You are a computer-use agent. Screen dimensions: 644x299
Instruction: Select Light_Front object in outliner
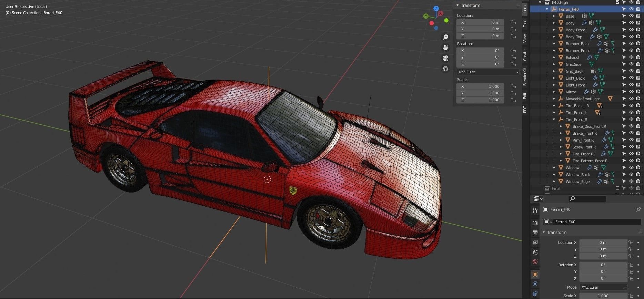(x=575, y=85)
